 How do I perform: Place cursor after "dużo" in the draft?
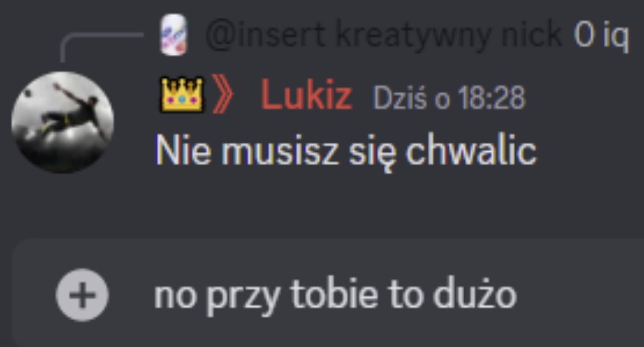point(518,295)
